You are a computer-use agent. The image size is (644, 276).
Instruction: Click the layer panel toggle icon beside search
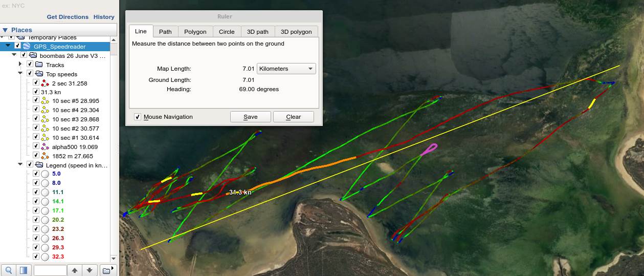coord(24,270)
